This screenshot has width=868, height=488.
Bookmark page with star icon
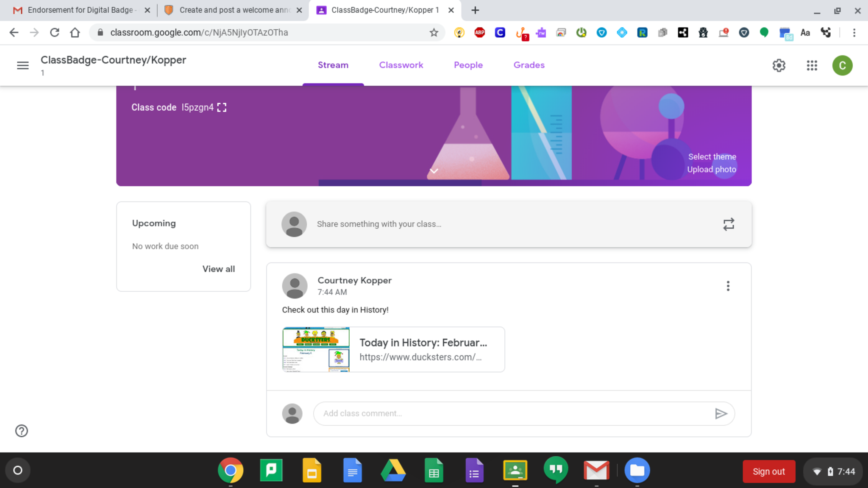(x=434, y=33)
